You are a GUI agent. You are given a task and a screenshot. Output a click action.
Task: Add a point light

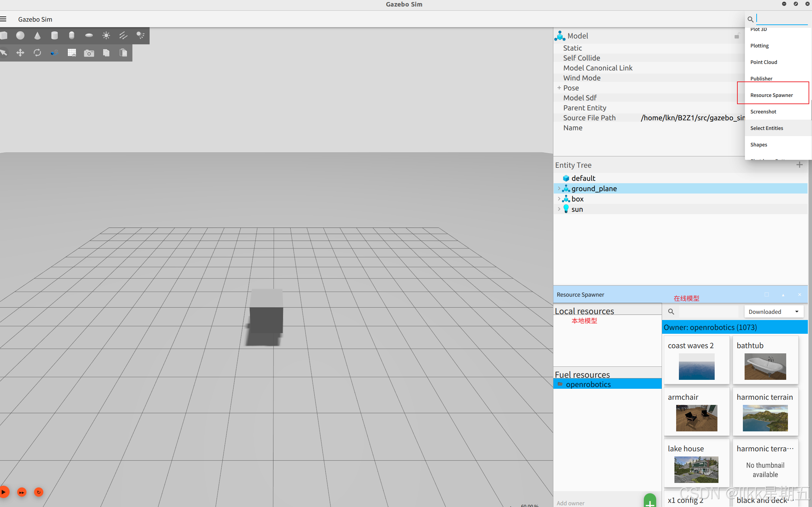pos(106,35)
